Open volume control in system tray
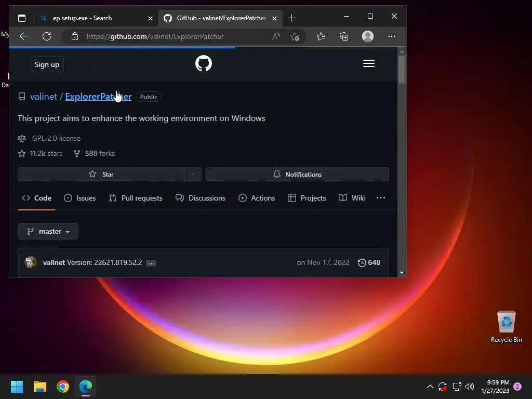The width and height of the screenshot is (532, 399). [470, 387]
